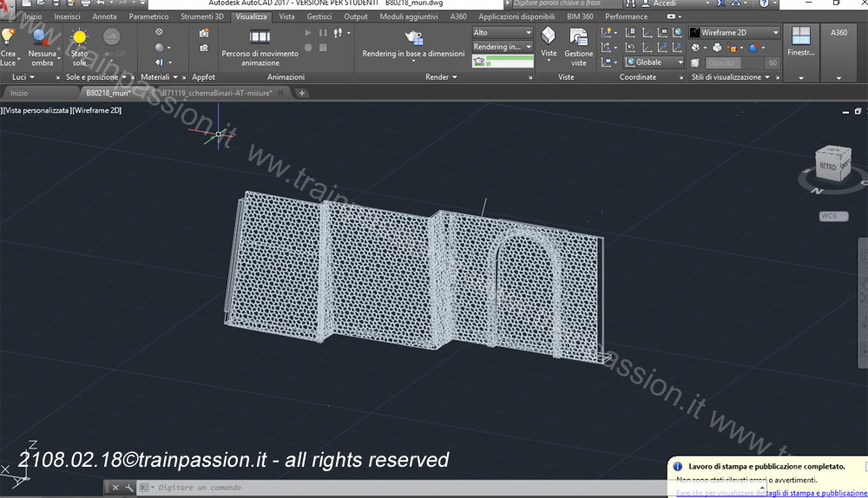Click the Rendering in base a dimensioni teapot
This screenshot has height=498, width=868.
[414, 37]
